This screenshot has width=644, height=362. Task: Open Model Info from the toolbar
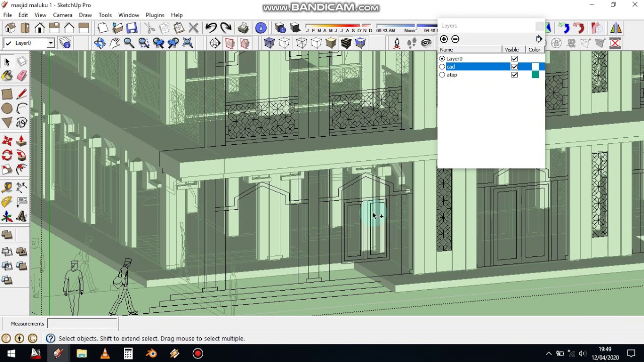261,28
